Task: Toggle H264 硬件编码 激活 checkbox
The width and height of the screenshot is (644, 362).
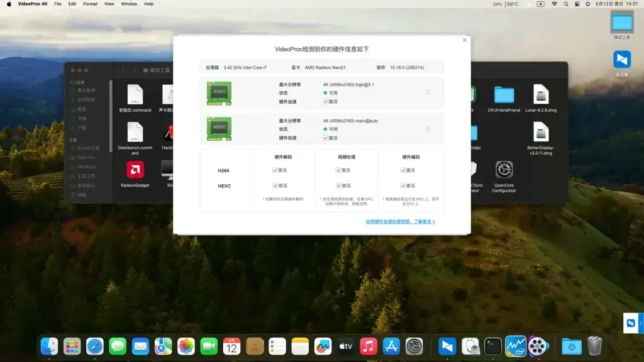Action: click(x=403, y=170)
